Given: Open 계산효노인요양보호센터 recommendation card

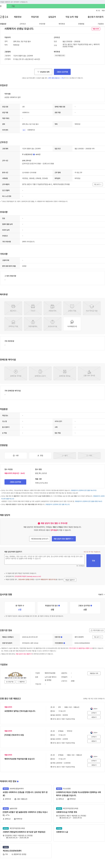Looking at the screenshot, I should coord(26,851).
